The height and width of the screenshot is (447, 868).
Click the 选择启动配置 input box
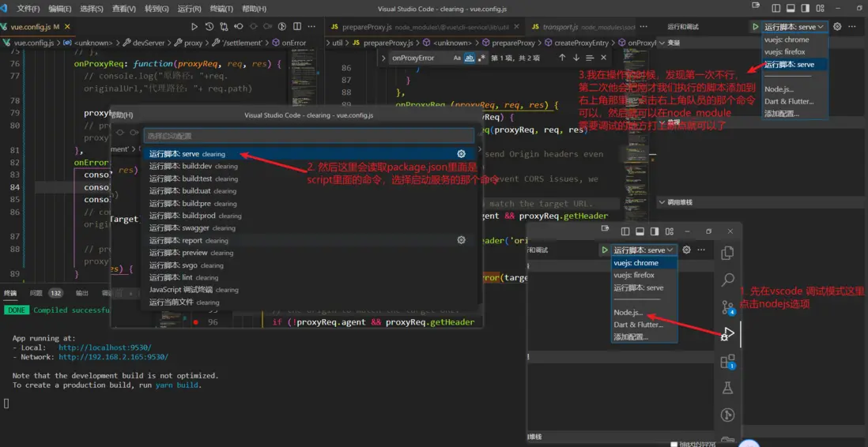[308, 136]
